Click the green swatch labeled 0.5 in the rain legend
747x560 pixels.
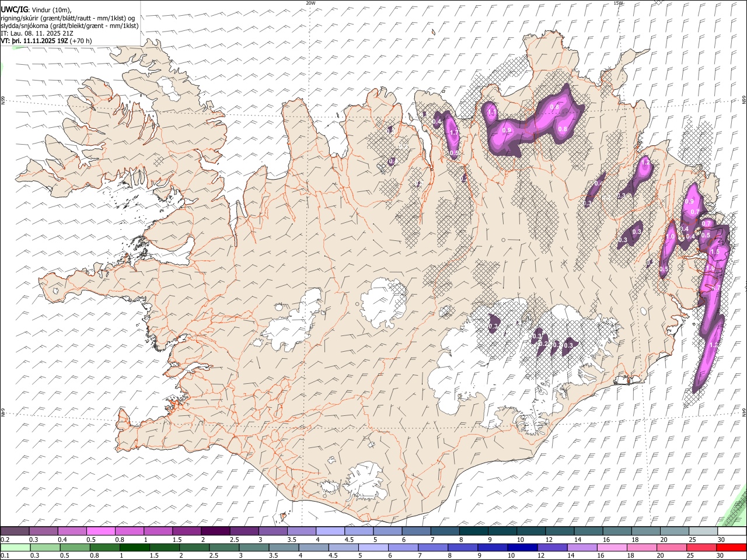click(75, 547)
